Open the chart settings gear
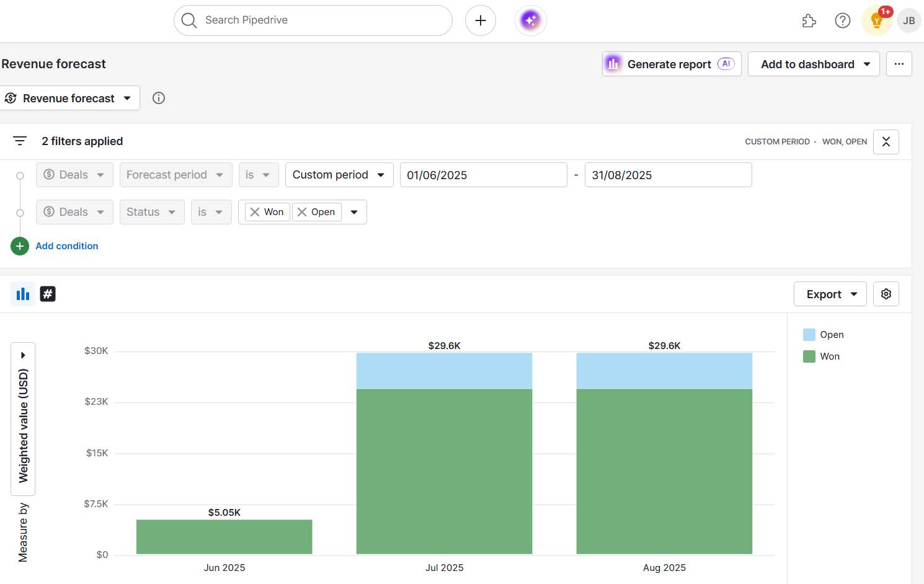This screenshot has width=924, height=584. pos(886,293)
